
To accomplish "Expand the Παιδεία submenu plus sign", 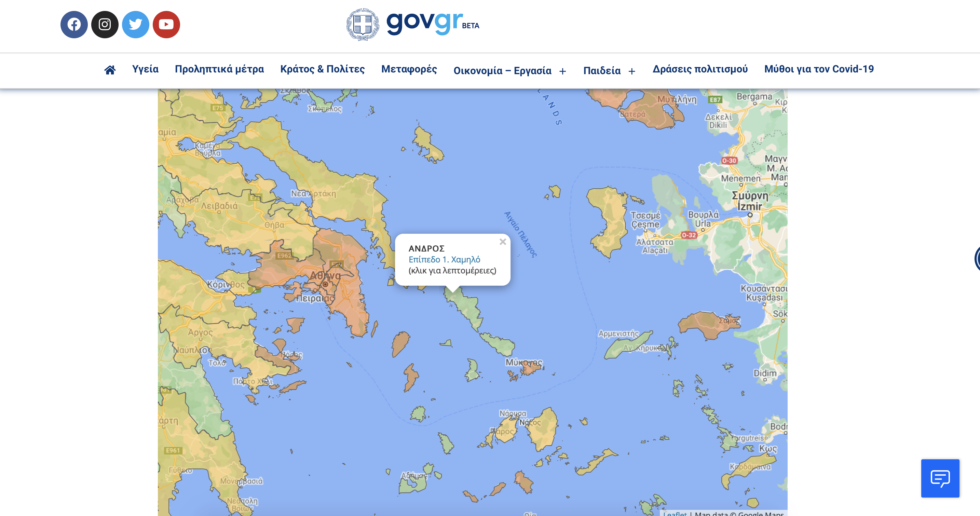I will point(632,71).
